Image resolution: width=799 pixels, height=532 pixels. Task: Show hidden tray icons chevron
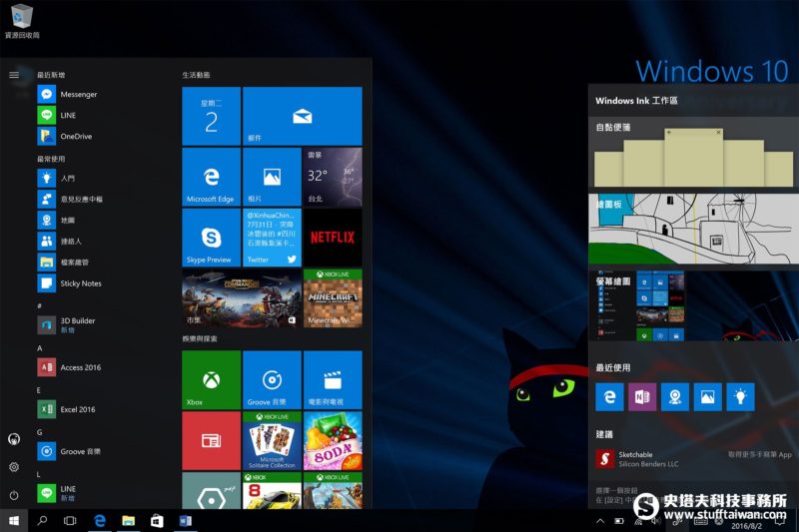tap(600, 521)
